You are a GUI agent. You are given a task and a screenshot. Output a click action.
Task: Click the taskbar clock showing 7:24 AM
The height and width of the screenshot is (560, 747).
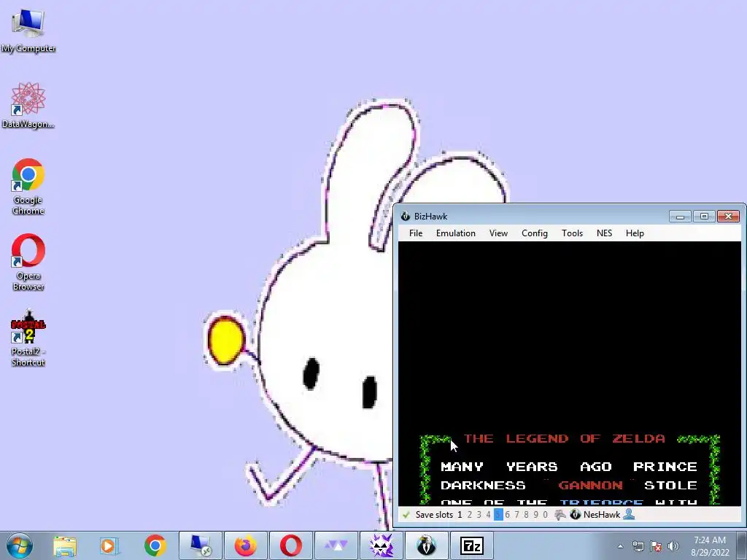pos(710,546)
